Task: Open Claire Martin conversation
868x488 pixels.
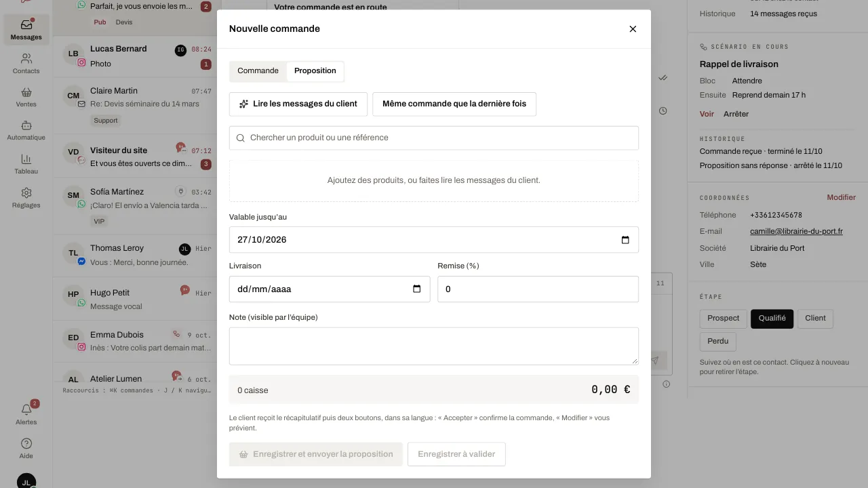Action: tap(134, 105)
